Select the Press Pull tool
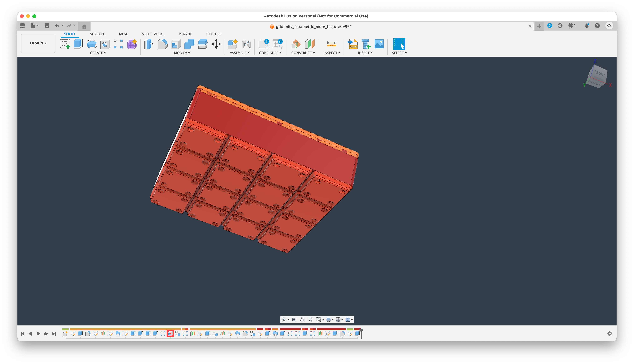Viewport: 634px width, 364px height. pos(149,44)
